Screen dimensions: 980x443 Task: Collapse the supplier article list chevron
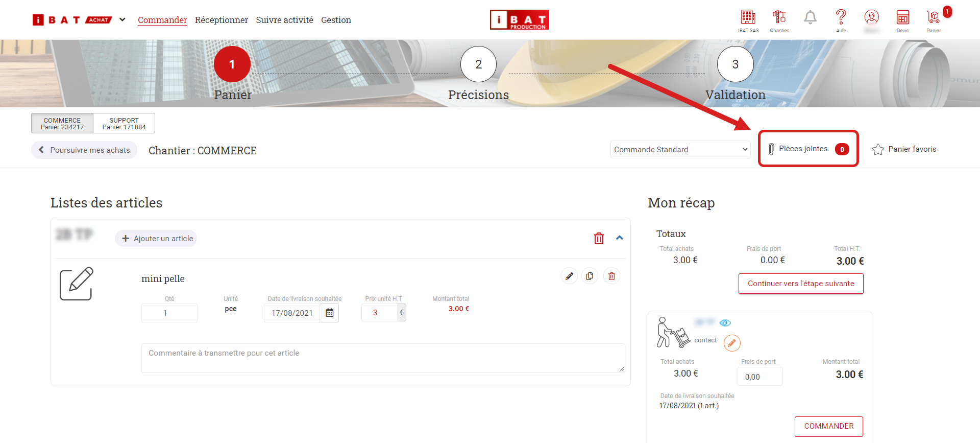[x=620, y=238]
